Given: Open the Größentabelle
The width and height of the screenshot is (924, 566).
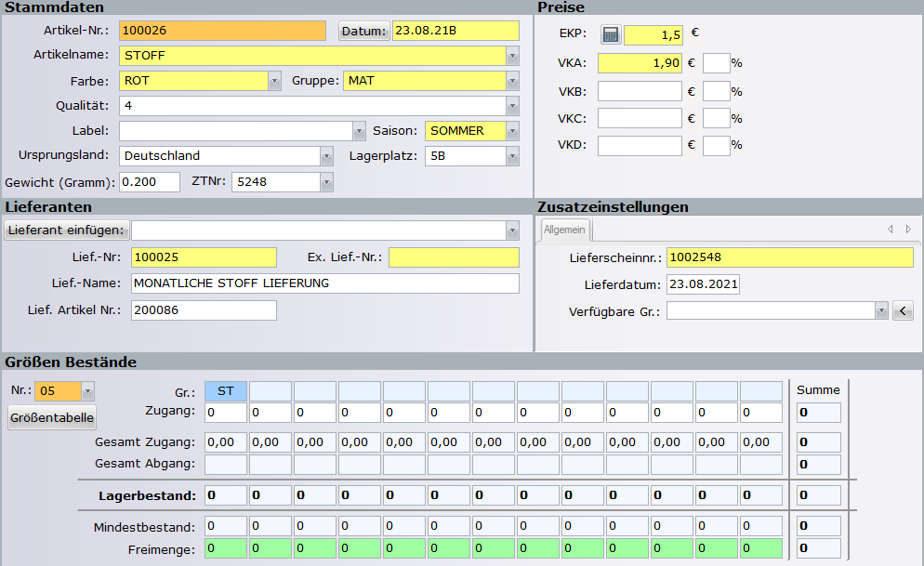Looking at the screenshot, I should [x=52, y=417].
